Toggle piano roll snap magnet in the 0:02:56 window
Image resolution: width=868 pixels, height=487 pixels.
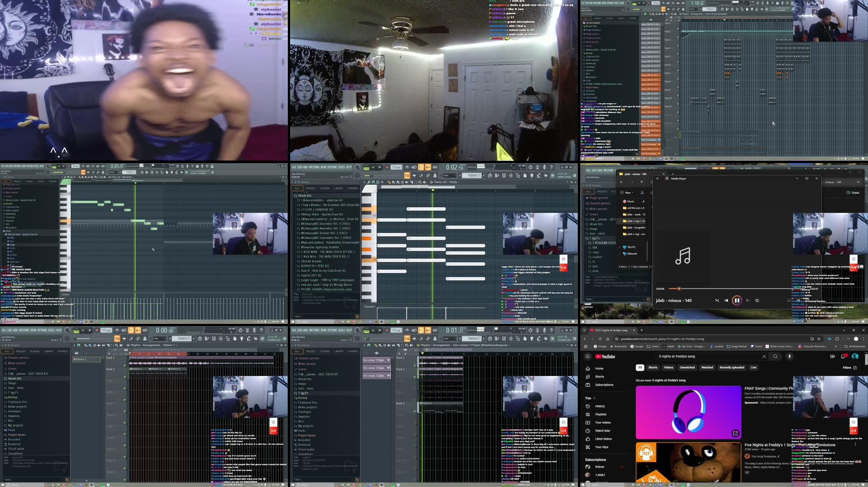pos(373,182)
